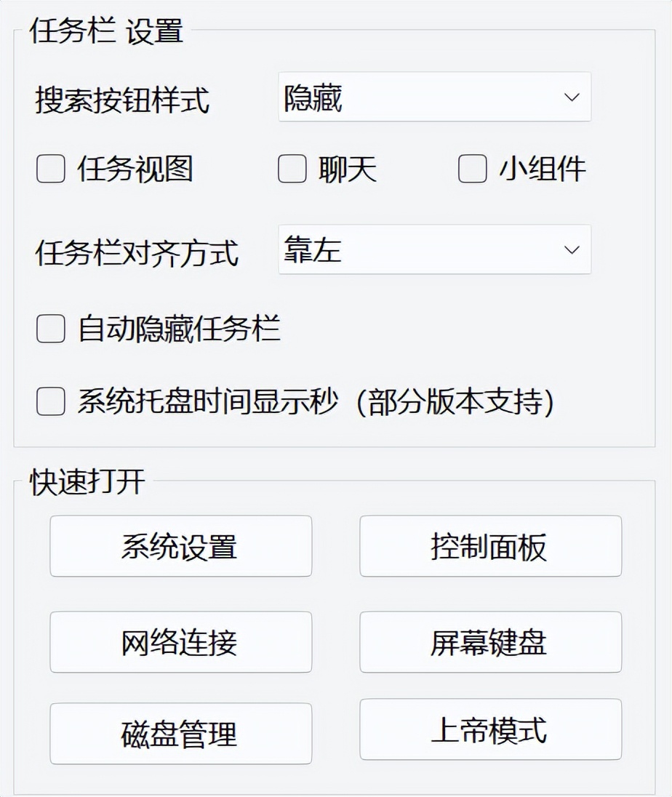Image resolution: width=672 pixels, height=797 pixels.
Task: Open 控制面板 quick launch button
Action: coord(491,546)
